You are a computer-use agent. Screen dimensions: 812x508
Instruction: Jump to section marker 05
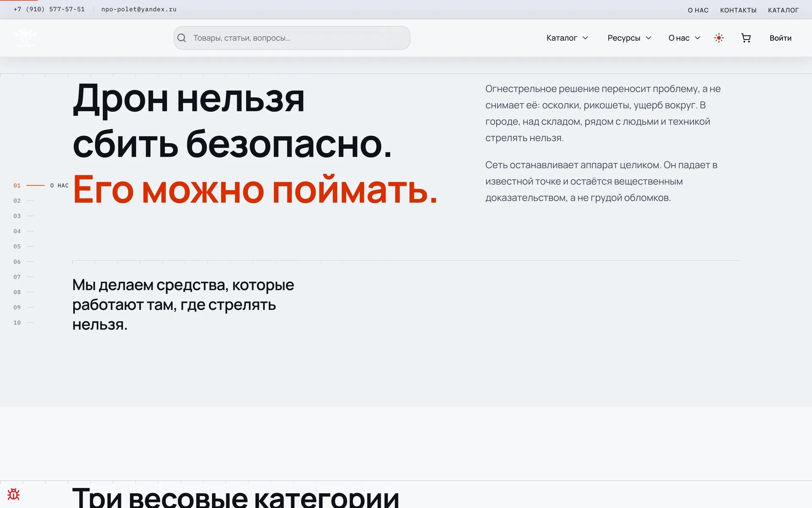click(x=23, y=246)
